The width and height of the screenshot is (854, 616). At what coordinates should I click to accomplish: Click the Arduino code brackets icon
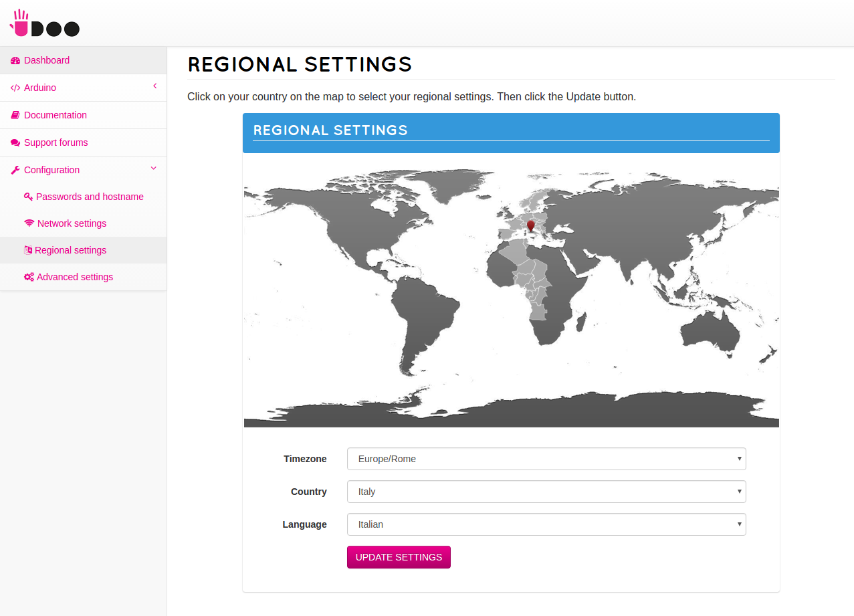15,88
